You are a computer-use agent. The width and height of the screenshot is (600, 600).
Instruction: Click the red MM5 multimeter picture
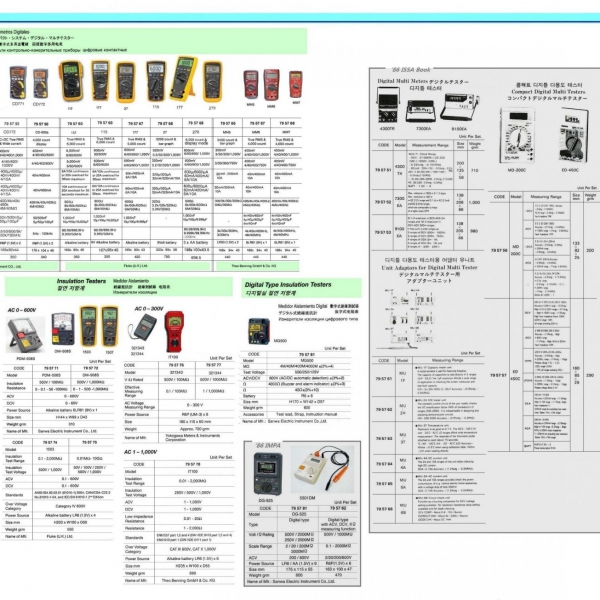[251, 84]
